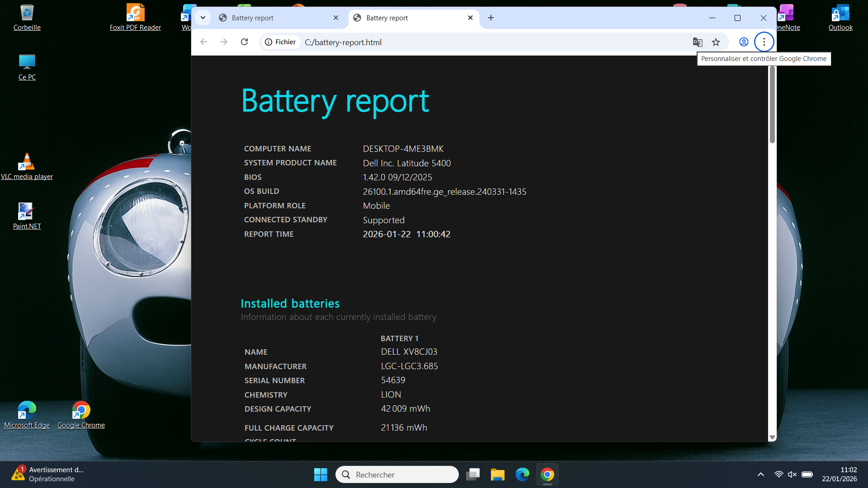Open the Foxit PDF Reader desktop shortcut
Screen dimensions: 868x488
pos(135,18)
